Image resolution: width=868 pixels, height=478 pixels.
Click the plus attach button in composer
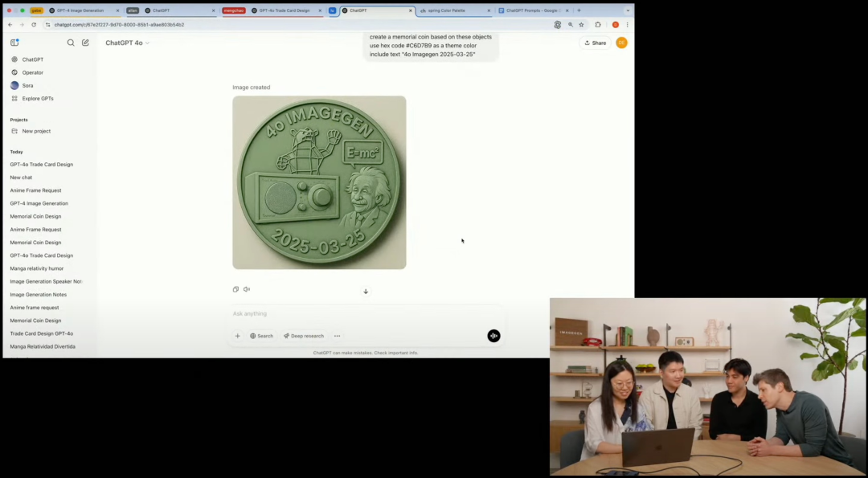(237, 336)
